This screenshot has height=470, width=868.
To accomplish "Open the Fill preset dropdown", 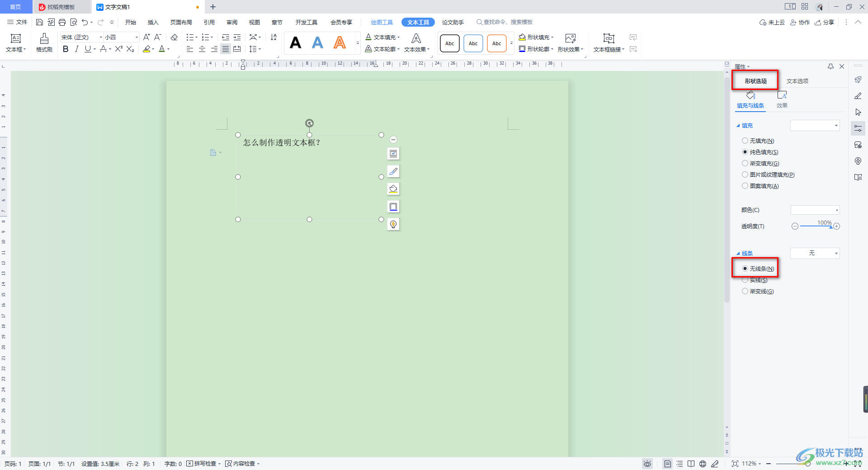I will (815, 126).
